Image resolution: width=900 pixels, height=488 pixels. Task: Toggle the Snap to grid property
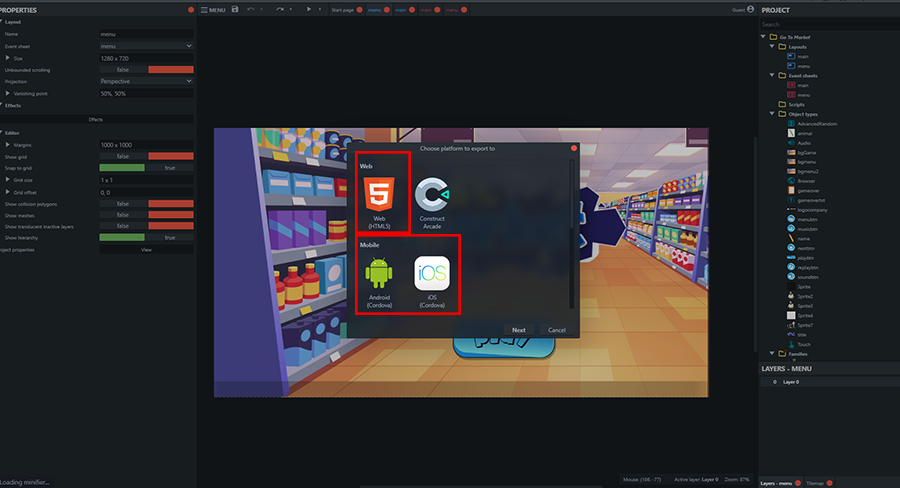pos(146,168)
